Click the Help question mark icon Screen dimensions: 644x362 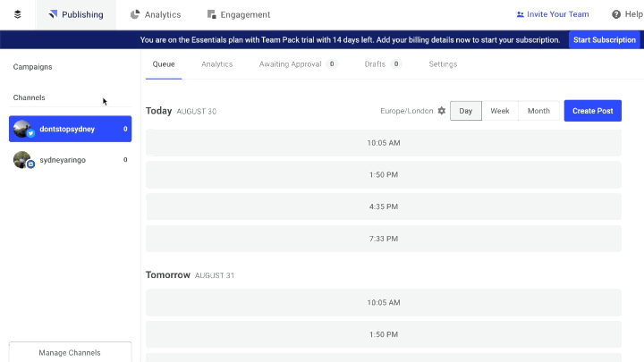click(615, 14)
